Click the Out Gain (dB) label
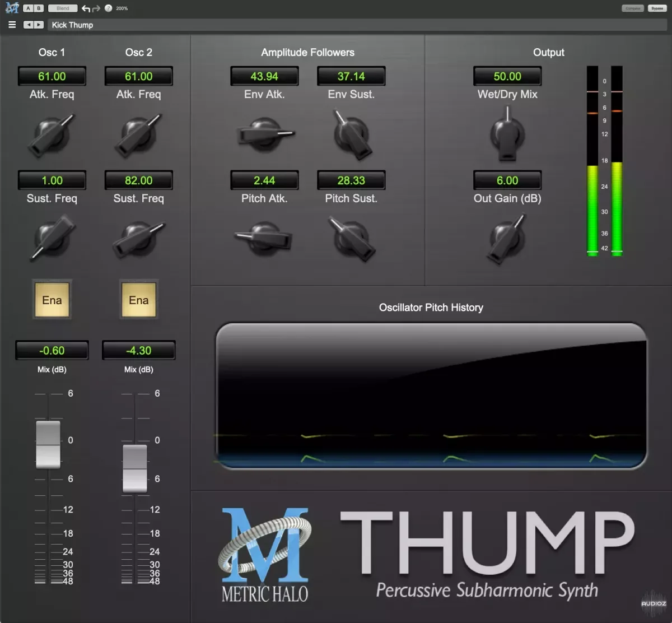 (507, 198)
